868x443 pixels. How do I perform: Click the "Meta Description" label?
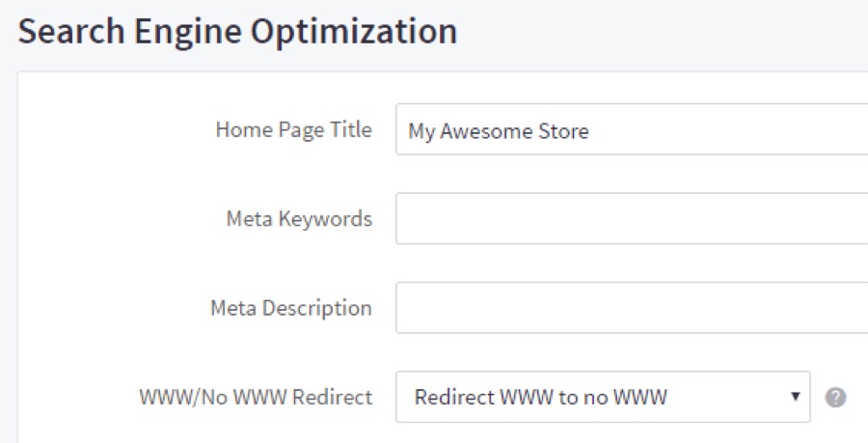290,309
